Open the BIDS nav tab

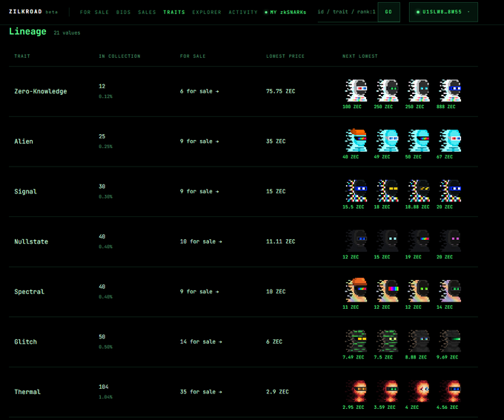click(x=124, y=12)
